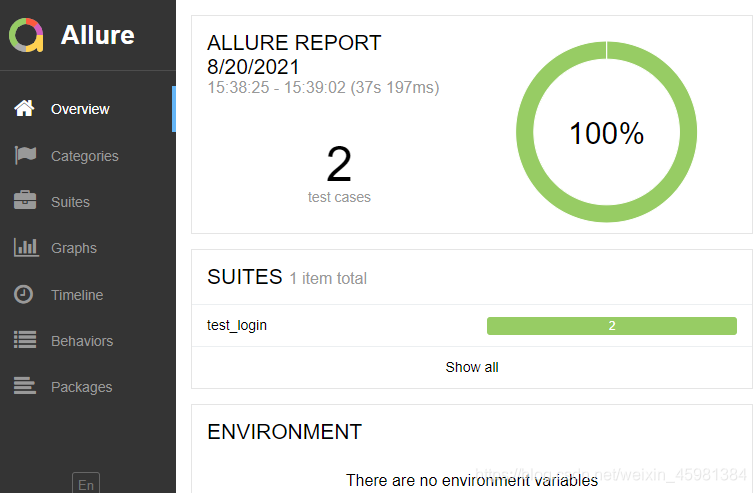Switch to Graphs view
756x493 pixels.
pos(88,248)
